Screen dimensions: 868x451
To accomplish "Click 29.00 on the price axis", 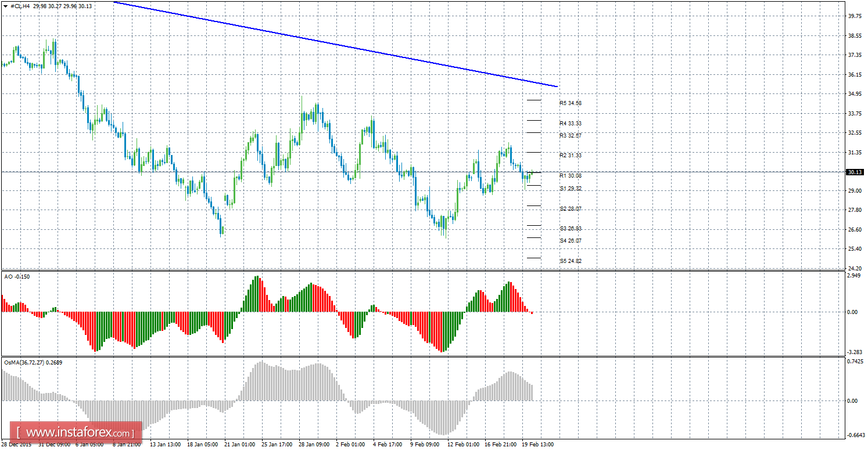I will (x=855, y=191).
